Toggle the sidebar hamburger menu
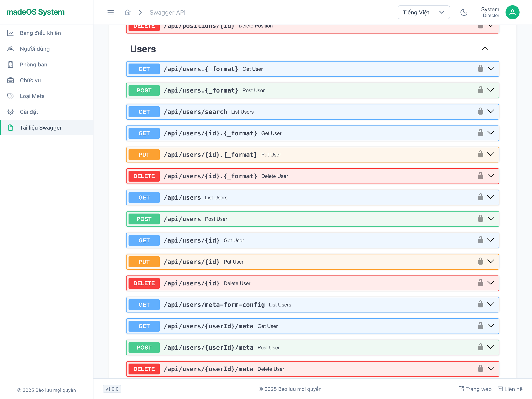This screenshot has height=399, width=532. point(110,12)
